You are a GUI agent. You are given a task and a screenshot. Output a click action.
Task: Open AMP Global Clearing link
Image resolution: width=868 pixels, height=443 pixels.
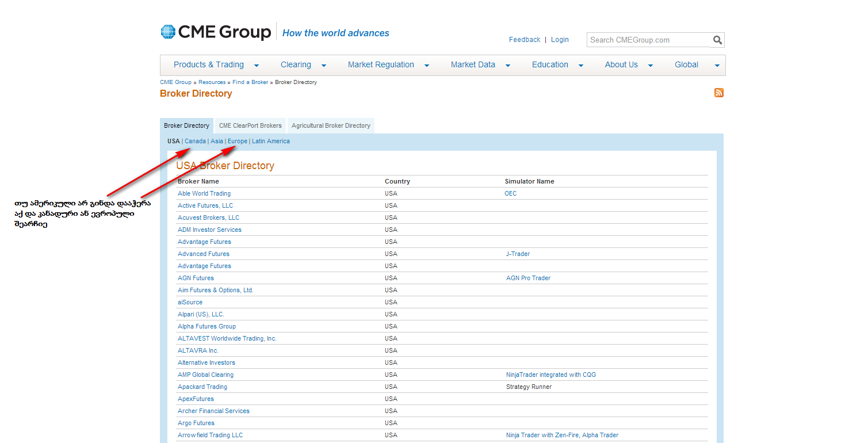tap(205, 375)
